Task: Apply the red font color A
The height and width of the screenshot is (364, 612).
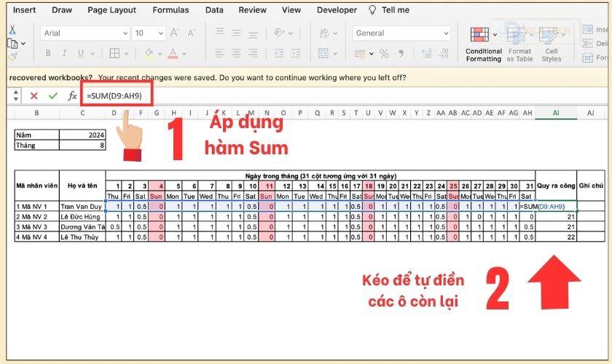Action: [173, 53]
